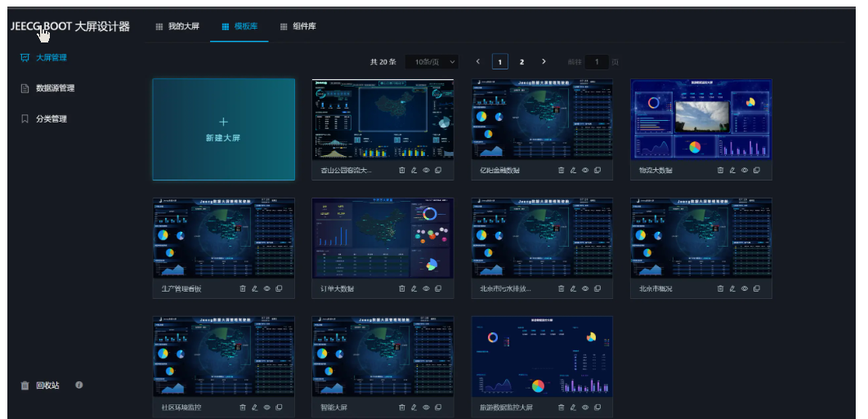Edit the 旅游数据监控大屏 template
The height and width of the screenshot is (419, 868).
pos(573,408)
